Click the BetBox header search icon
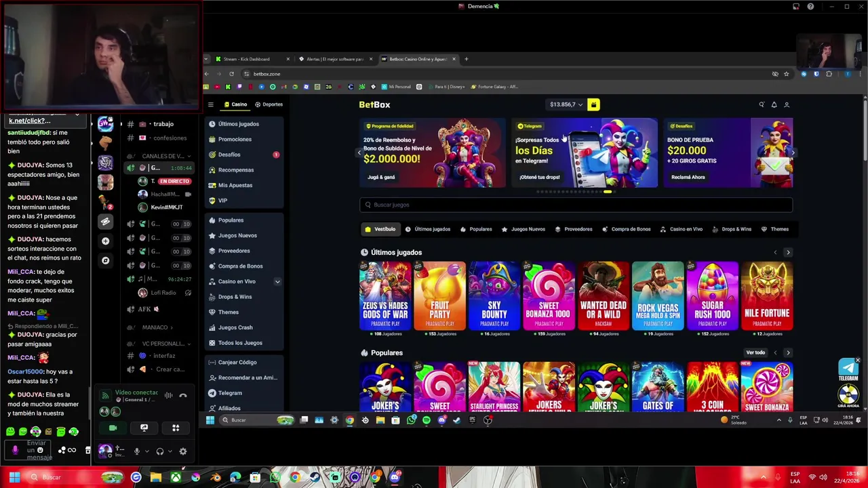The height and width of the screenshot is (488, 868). pyautogui.click(x=762, y=104)
